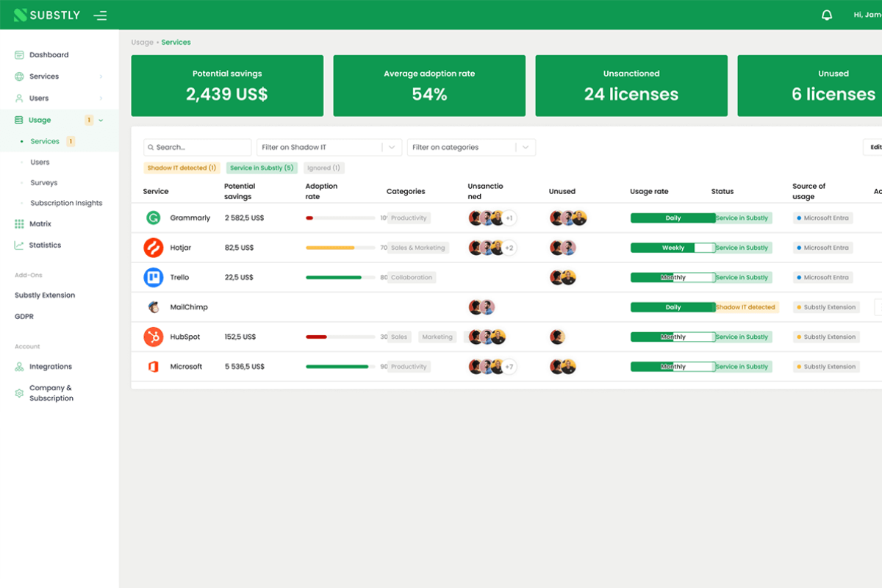Click the HubSpot service logo
Image resolution: width=882 pixels, height=588 pixels.
(x=153, y=337)
